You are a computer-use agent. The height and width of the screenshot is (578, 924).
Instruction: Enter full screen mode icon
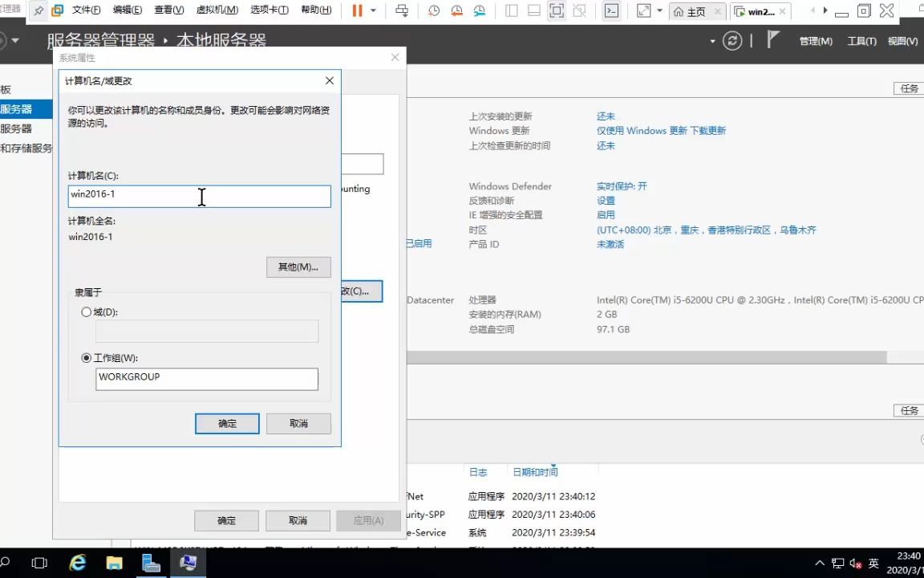[557, 10]
